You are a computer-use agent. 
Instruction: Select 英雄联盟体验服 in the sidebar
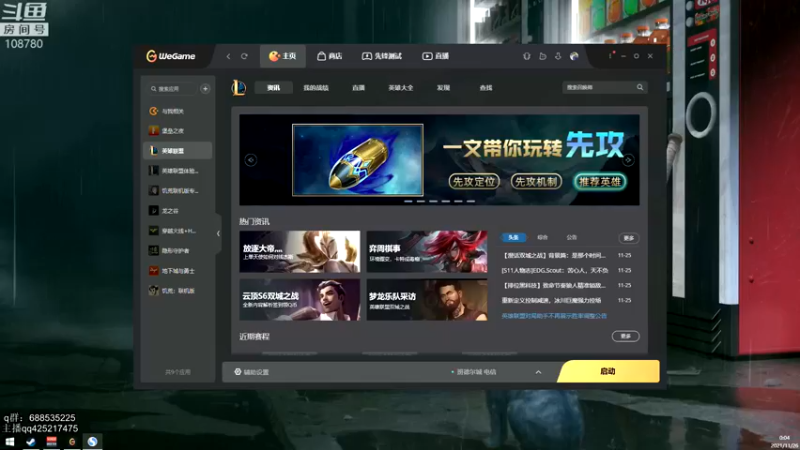pyautogui.click(x=178, y=170)
